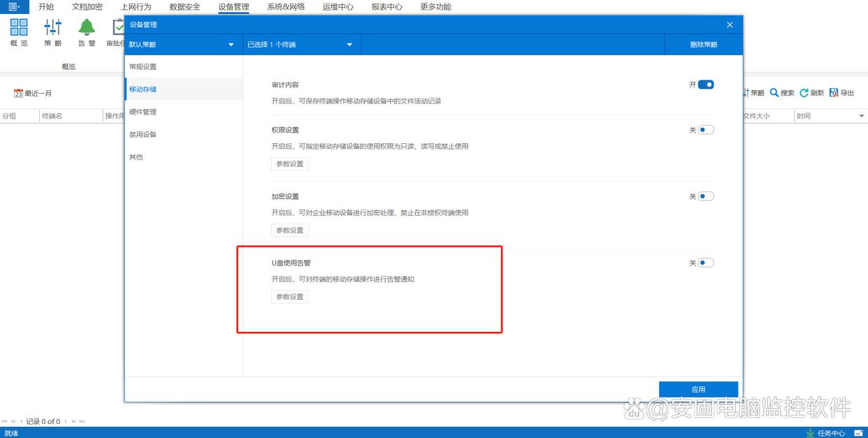Enable the U盘使用告警 switch
Viewport: 868px width, 438px height.
pos(706,263)
